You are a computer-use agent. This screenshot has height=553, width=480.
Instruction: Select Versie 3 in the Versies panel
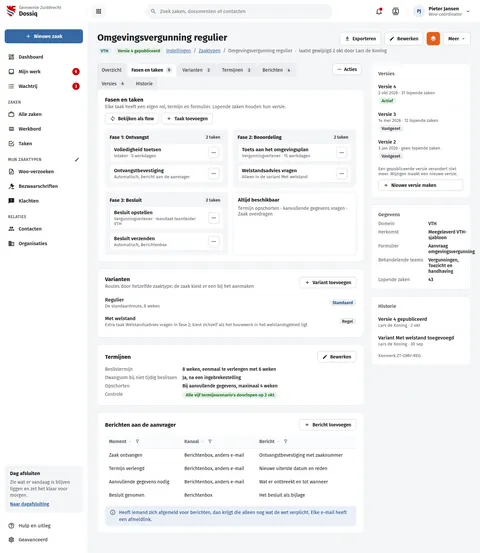coord(420,121)
